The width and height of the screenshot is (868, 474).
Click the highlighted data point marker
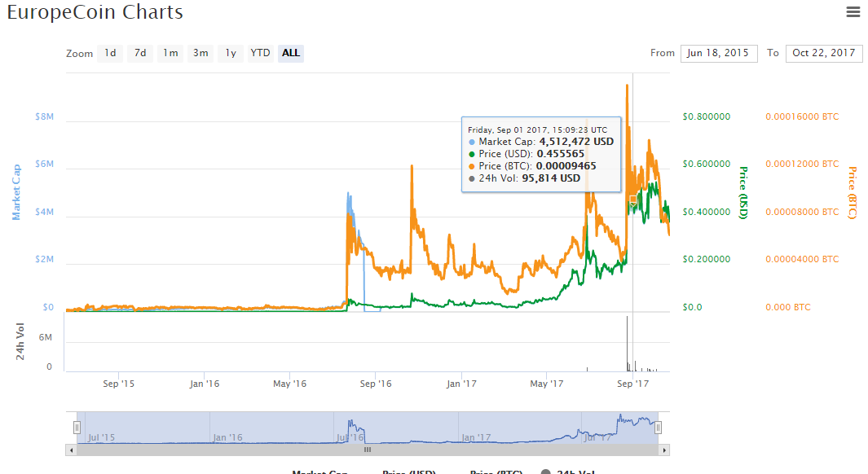(633, 200)
